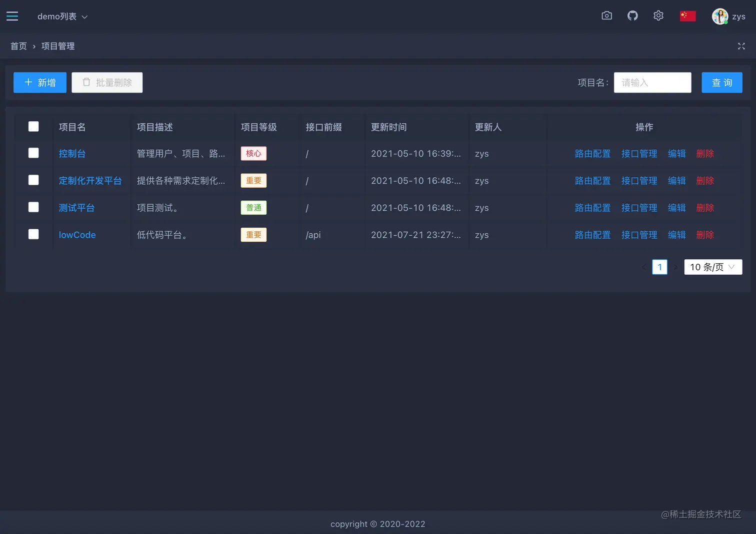Select page 1 in the pagination
Viewport: 756px width, 534px height.
(x=660, y=267)
